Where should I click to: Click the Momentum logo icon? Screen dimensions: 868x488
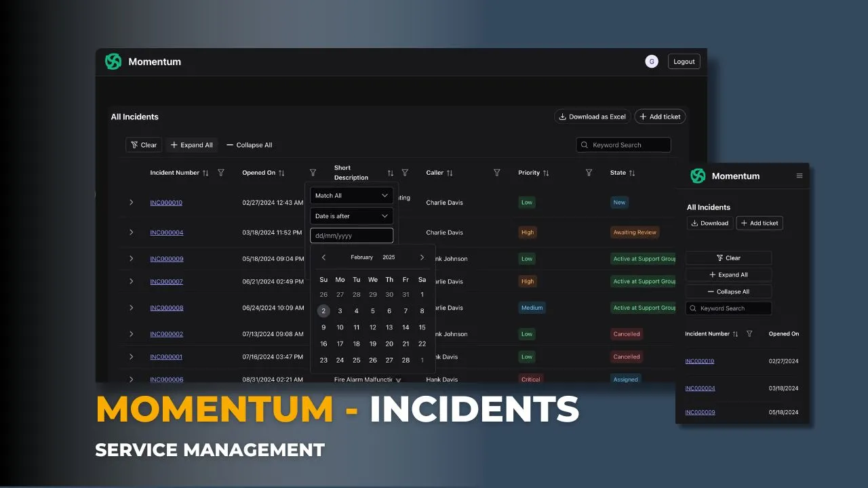[x=113, y=61]
